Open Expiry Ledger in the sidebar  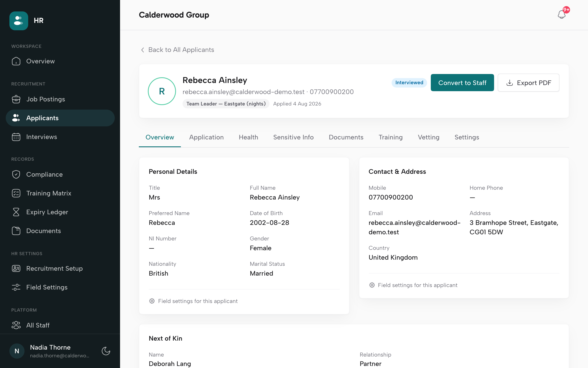[60, 212]
